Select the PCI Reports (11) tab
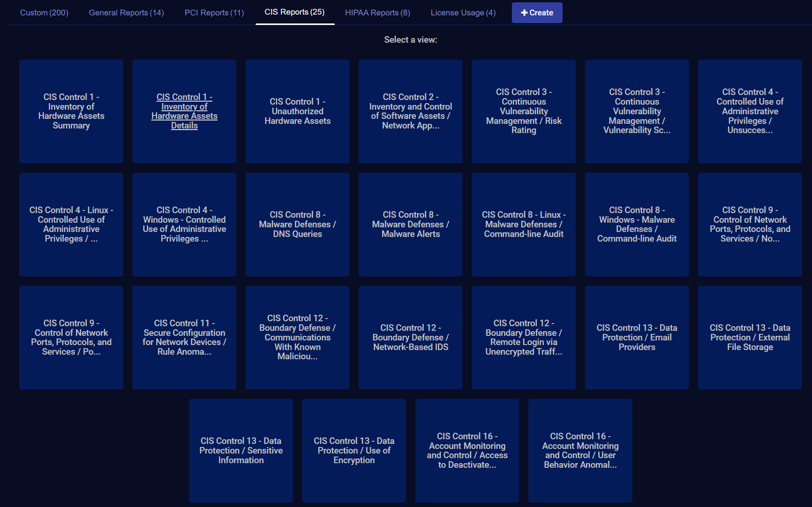 point(214,13)
